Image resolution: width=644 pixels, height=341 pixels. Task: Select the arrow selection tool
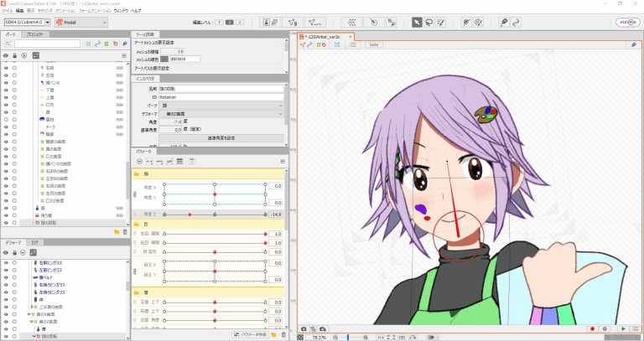click(417, 22)
